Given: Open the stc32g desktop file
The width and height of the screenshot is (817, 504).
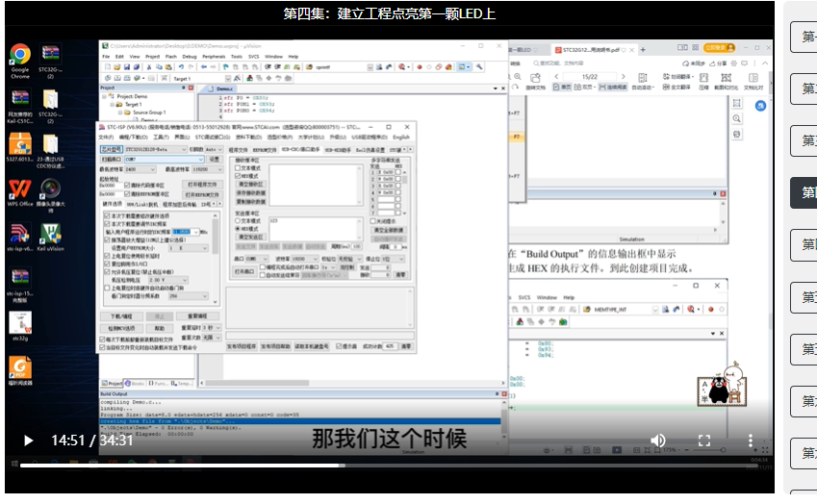Looking at the screenshot, I should pos(20,326).
